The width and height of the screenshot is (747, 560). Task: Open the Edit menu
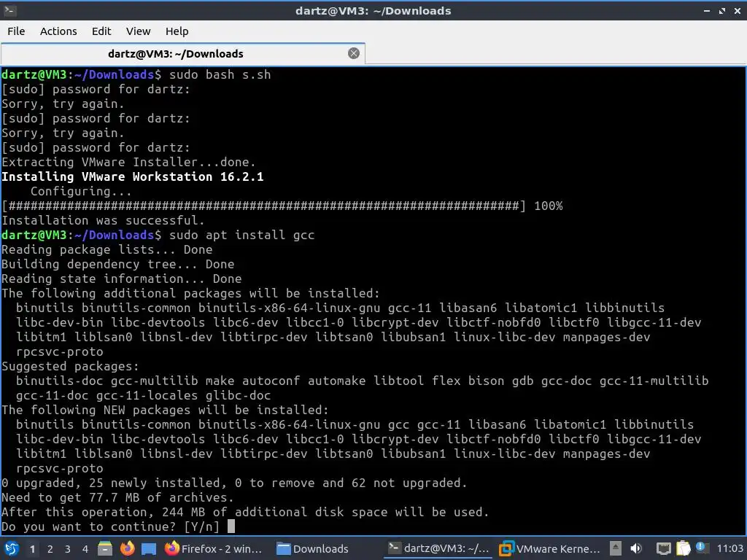[101, 31]
